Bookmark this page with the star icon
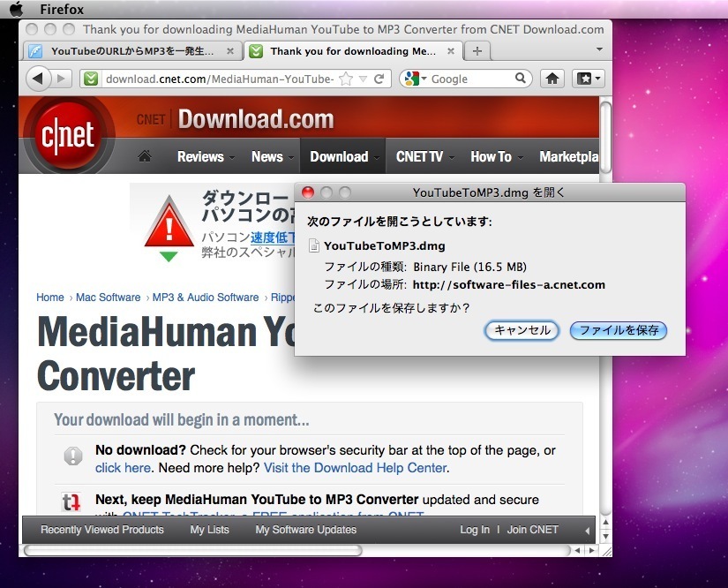Viewport: 728px width, 588px height. pyautogui.click(x=346, y=79)
